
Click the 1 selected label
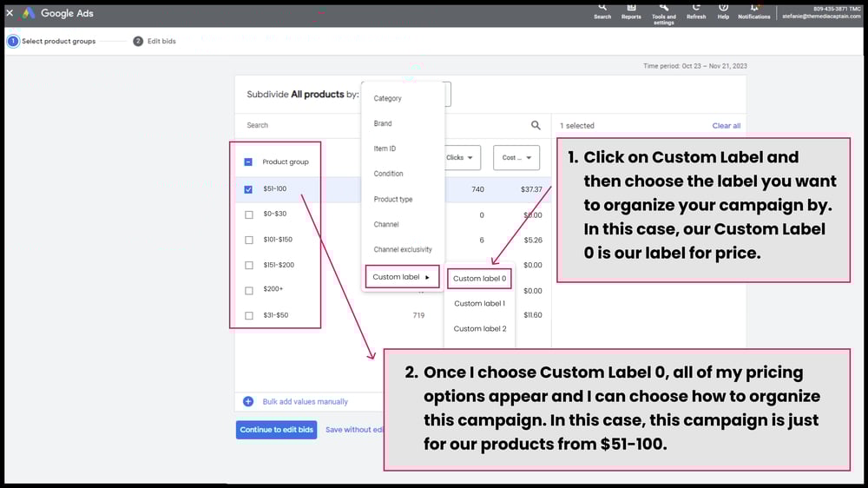tap(577, 126)
